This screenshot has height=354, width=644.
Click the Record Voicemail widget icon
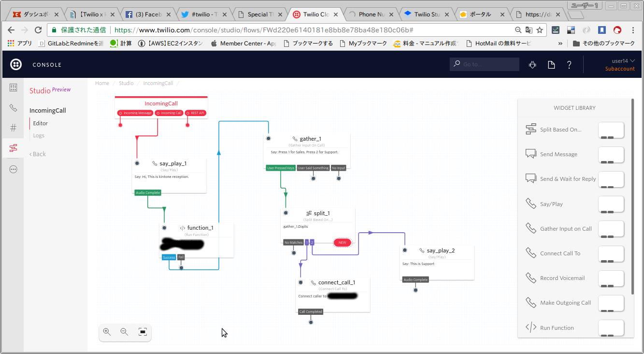(531, 277)
